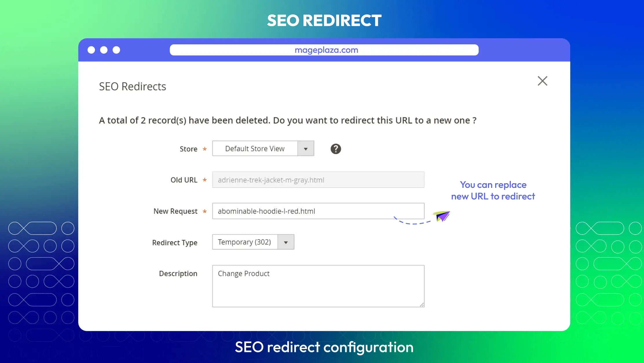Screen dimensions: 644x363
Task: Focus the New Request URL field
Action: pyautogui.click(x=318, y=211)
